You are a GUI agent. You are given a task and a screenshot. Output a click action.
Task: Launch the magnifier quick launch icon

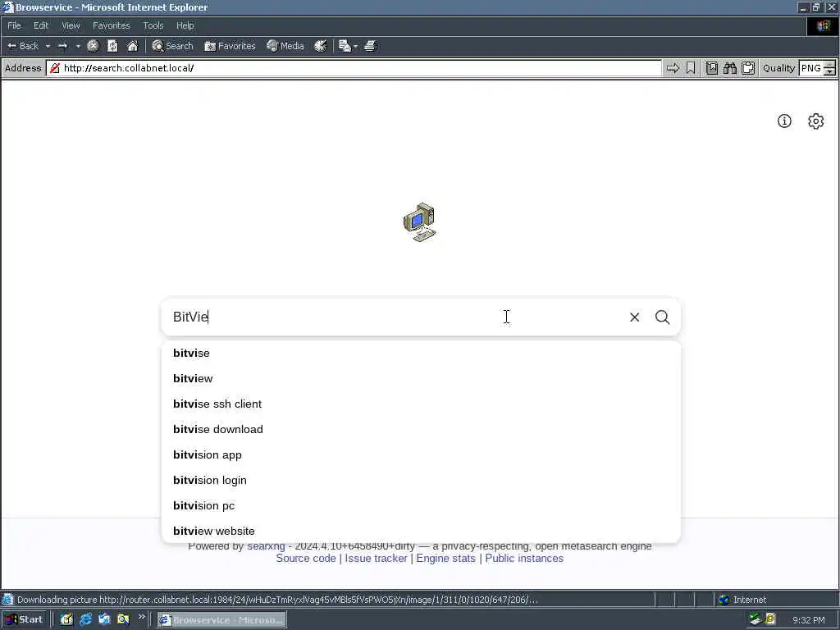(123, 620)
